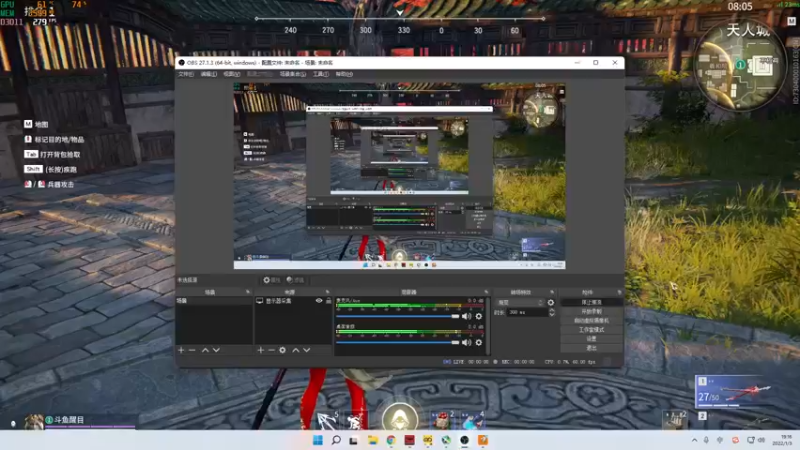800x450 pixels.
Task: Move the scene up in the list
Action: tap(205, 350)
